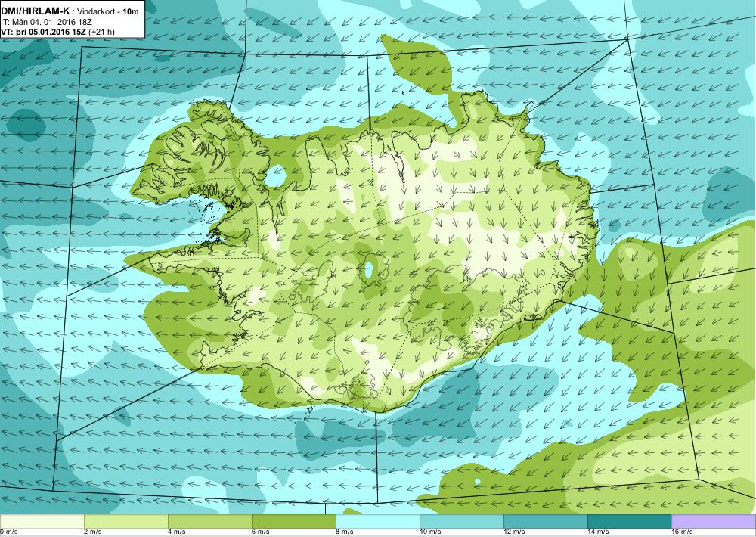Viewport: 756px width, 537px height.
Task: Click the '6 m/s' legend label
Action: (x=261, y=532)
